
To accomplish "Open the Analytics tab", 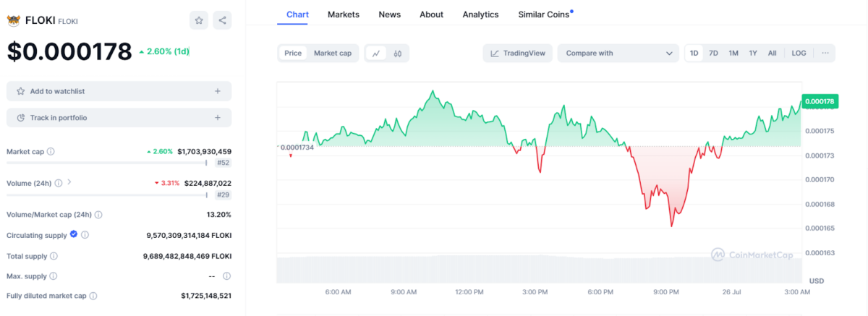I will point(481,14).
